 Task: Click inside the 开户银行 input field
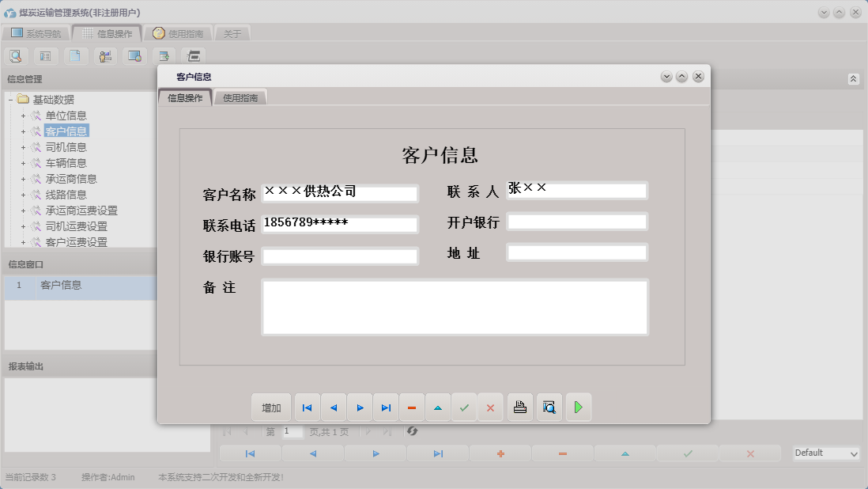tap(577, 222)
